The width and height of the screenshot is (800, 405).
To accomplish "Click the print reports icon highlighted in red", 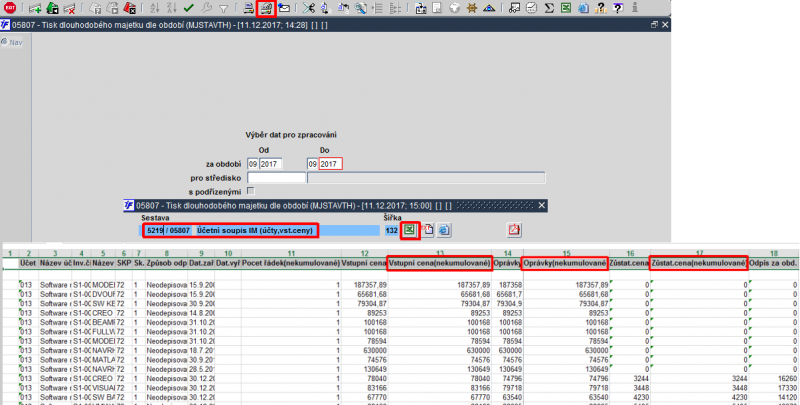I will (266, 8).
